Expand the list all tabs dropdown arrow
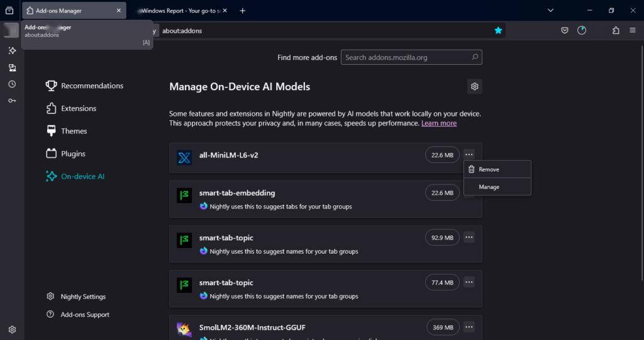The width and height of the screenshot is (644, 340). (550, 11)
